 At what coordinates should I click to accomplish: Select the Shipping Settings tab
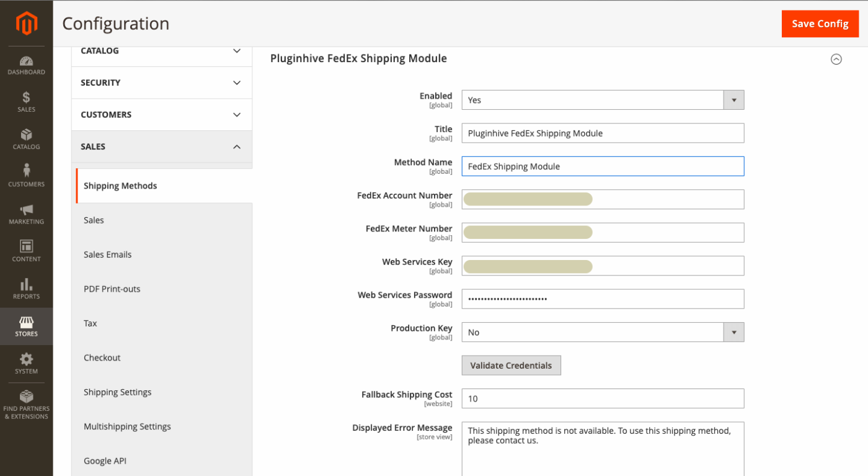(164, 392)
